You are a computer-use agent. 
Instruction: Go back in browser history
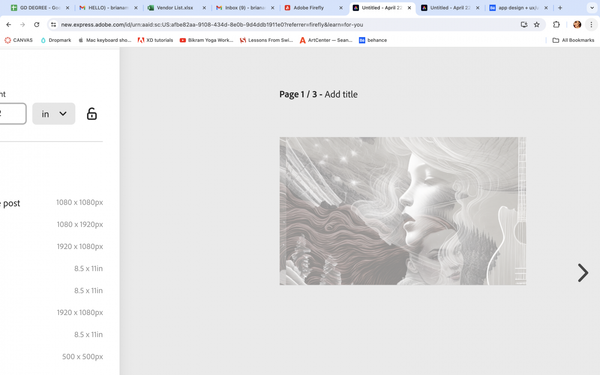tap(8, 24)
